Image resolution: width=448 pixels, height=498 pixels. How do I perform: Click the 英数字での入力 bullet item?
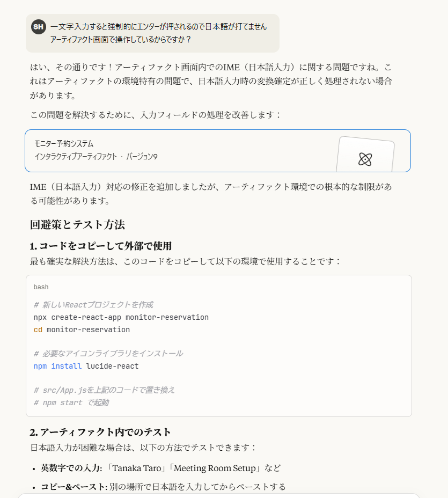coord(160,468)
